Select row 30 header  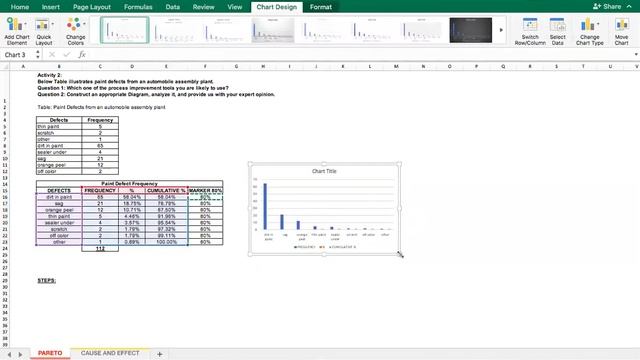(5, 287)
